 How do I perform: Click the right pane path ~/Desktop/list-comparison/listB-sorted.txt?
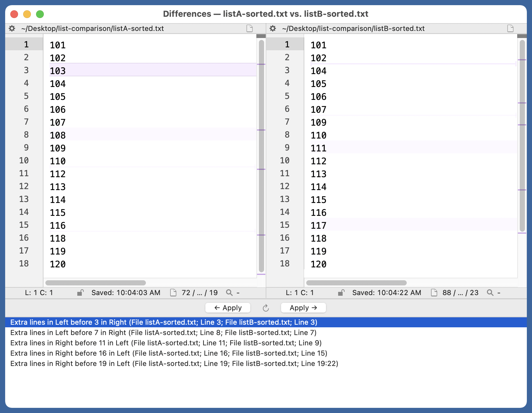tap(353, 28)
